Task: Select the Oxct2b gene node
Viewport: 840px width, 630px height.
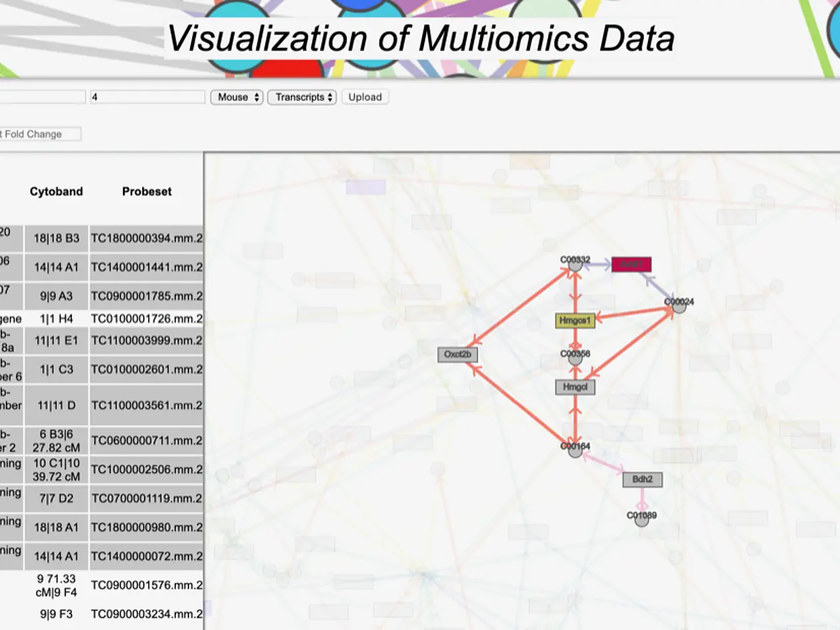Action: (x=457, y=355)
